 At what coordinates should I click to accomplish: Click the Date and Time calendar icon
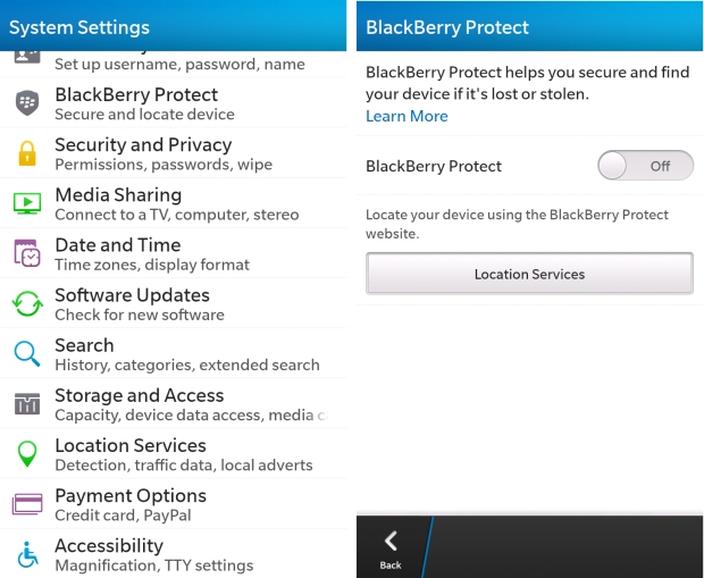[x=27, y=253]
